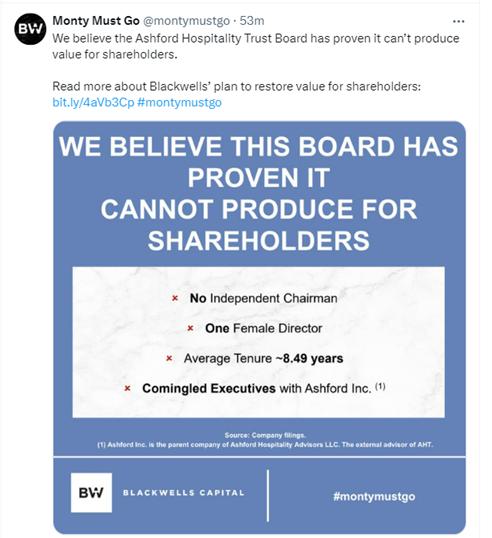
Task: Click the #montymustgo hashtag in tweet text
Action: (x=179, y=102)
